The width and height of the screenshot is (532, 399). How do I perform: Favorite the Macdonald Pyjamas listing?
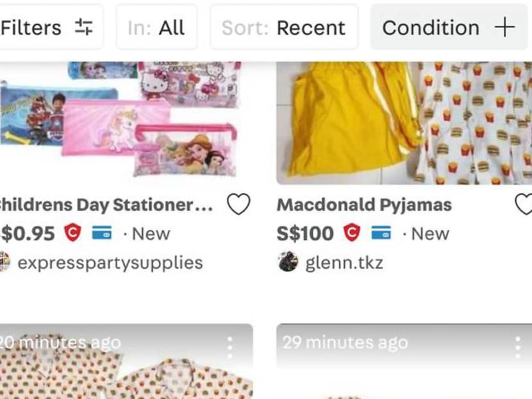pyautogui.click(x=524, y=205)
